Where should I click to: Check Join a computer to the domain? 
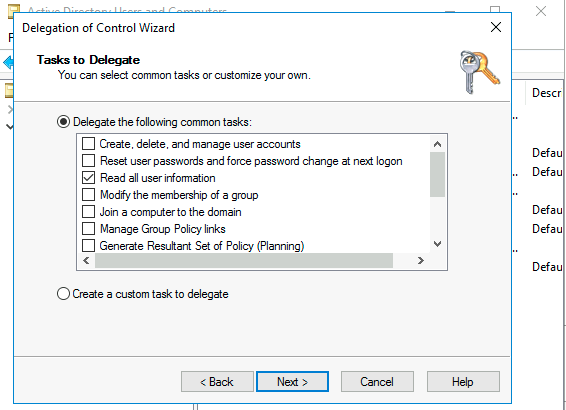(88, 211)
